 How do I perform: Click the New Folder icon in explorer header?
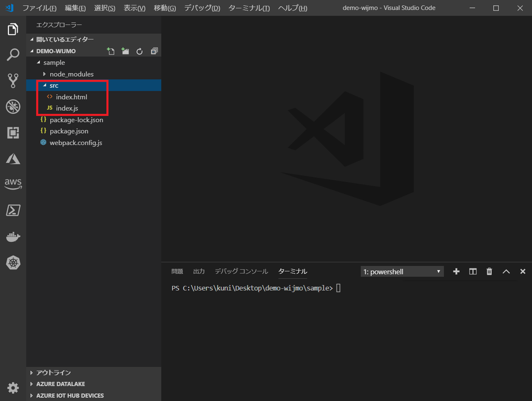pyautogui.click(x=125, y=51)
